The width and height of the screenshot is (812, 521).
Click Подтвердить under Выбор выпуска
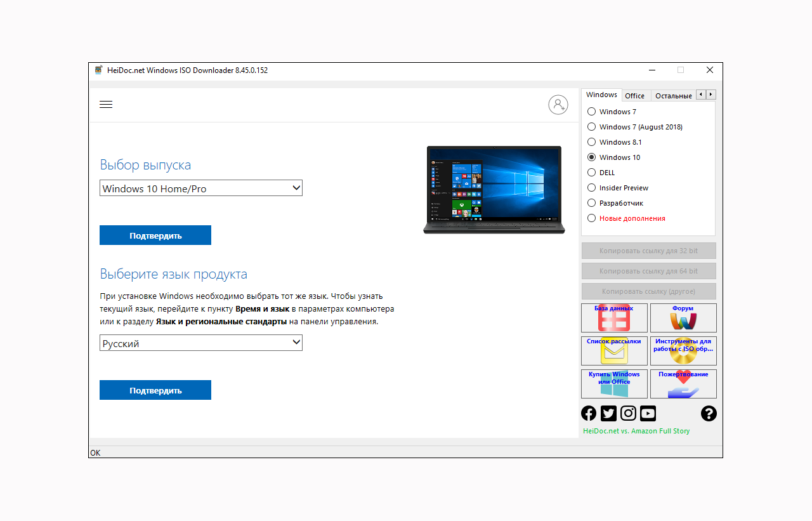point(155,235)
